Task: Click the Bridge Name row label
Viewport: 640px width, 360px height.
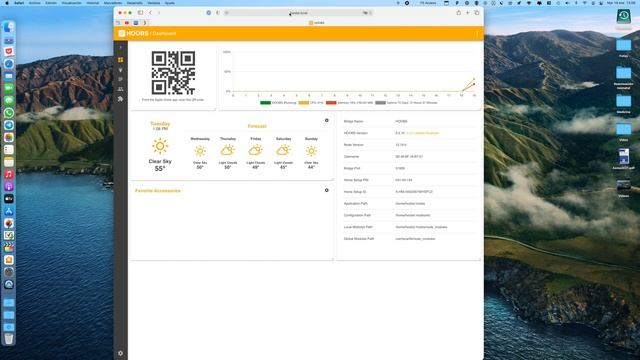Action: (353, 121)
